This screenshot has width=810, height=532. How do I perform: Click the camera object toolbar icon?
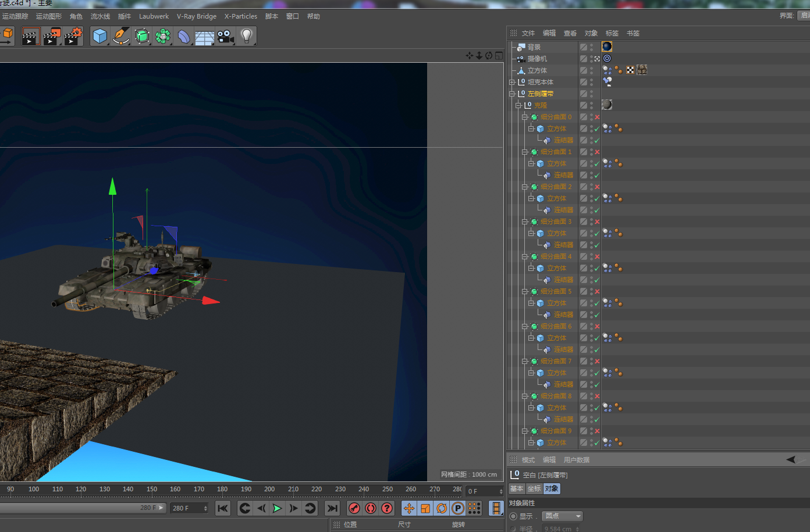click(x=225, y=37)
